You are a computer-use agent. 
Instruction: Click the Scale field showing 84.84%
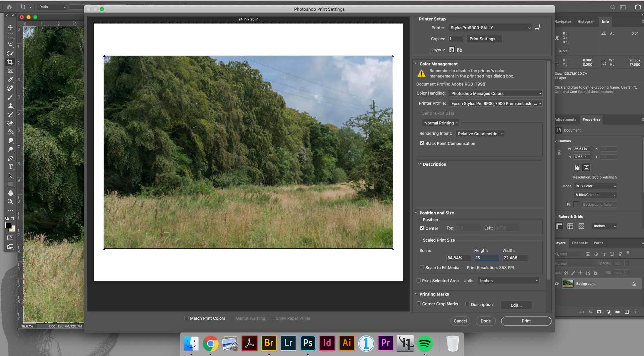tap(459, 258)
